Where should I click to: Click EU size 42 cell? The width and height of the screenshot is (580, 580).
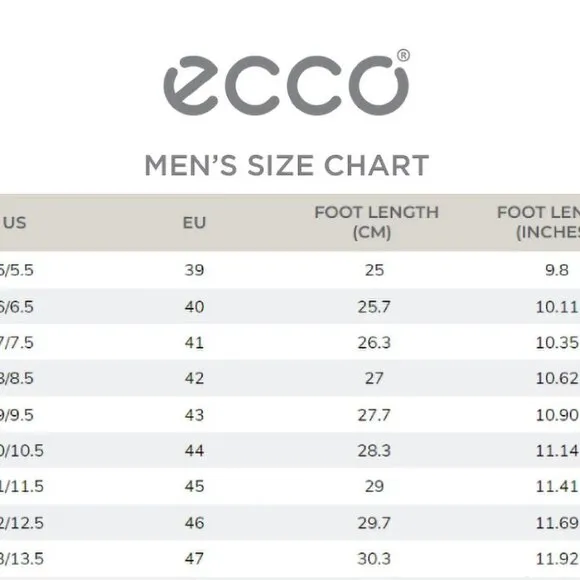coord(194,378)
